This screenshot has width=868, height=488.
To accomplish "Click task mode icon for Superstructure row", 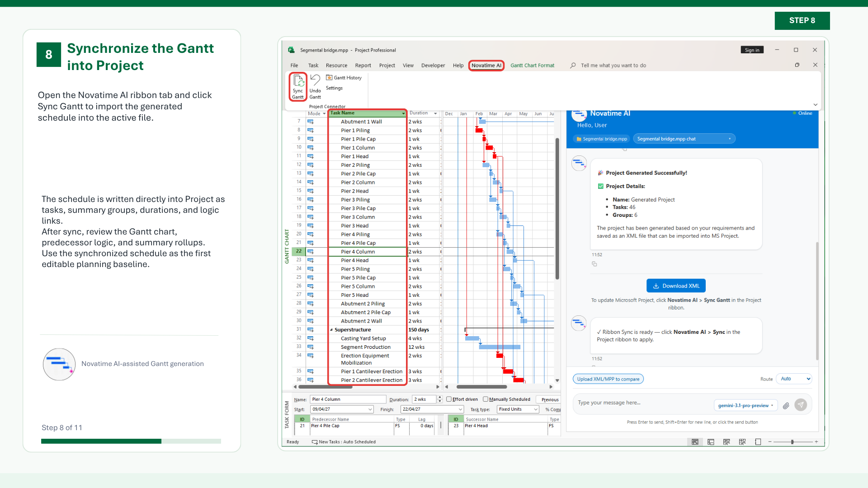I will (x=311, y=330).
